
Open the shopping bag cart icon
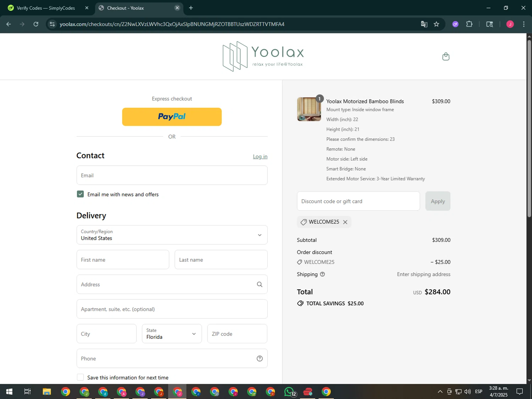(x=446, y=56)
